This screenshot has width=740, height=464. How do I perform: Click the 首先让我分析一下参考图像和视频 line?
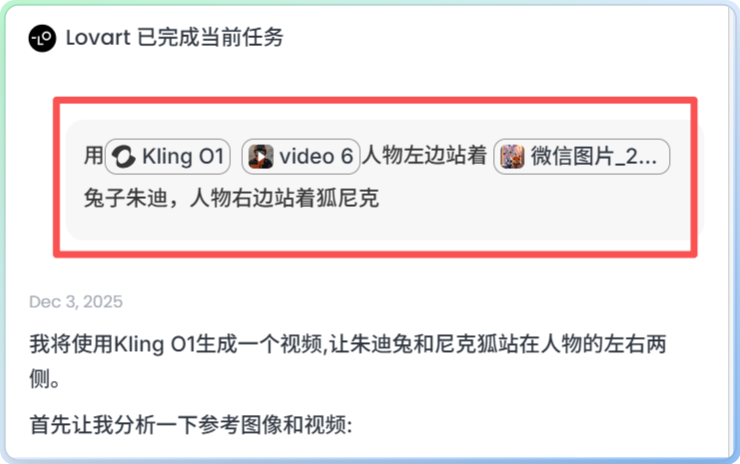tap(191, 425)
